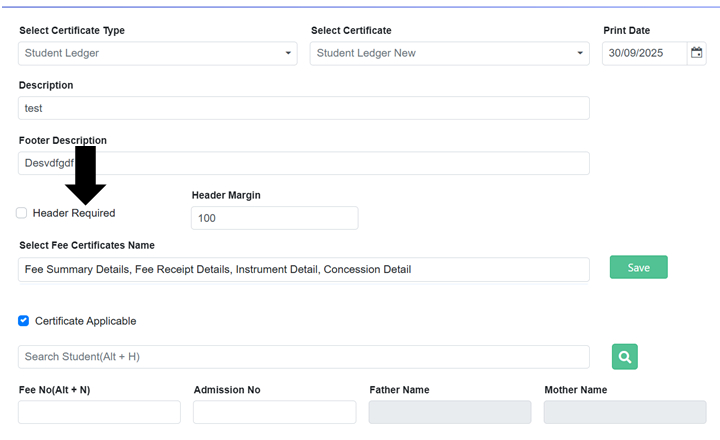Focus the Description text box
The height and width of the screenshot is (440, 720).
pyautogui.click(x=303, y=108)
